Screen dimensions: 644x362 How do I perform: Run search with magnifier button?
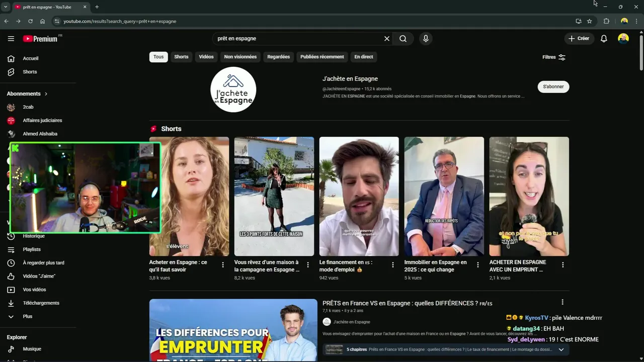403,39
